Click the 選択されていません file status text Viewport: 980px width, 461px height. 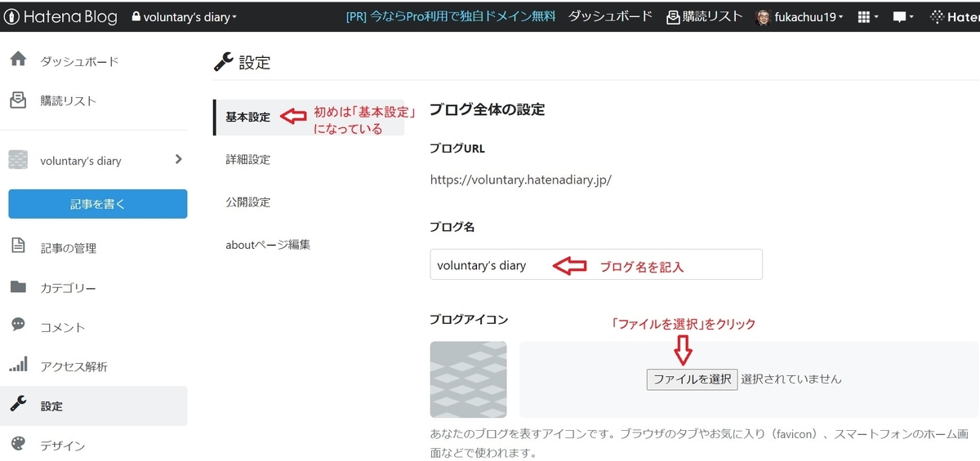[791, 379]
